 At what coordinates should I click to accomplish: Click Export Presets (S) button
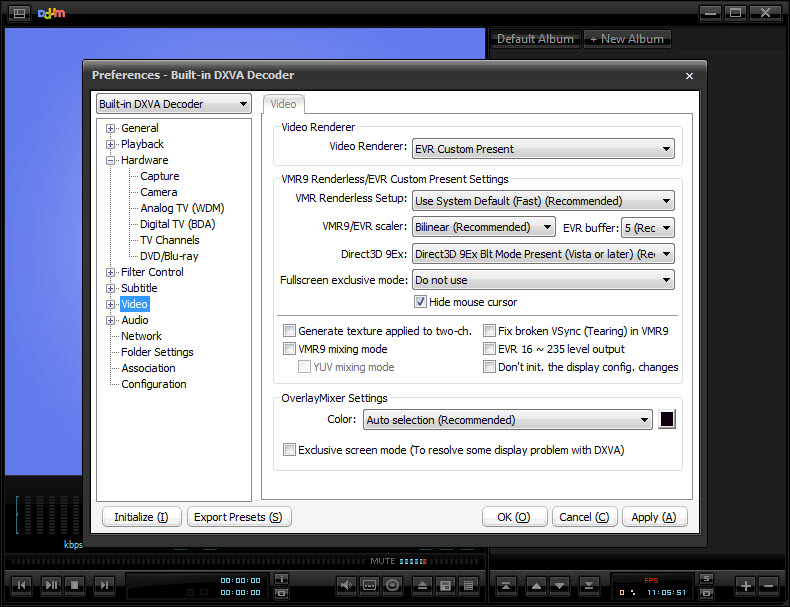[239, 517]
